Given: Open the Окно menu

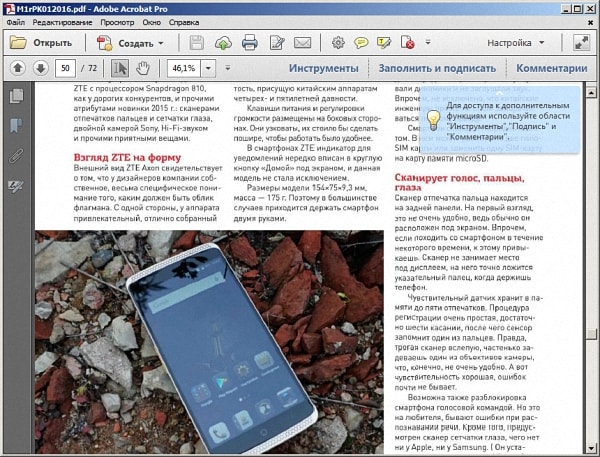Looking at the screenshot, I should (152, 22).
